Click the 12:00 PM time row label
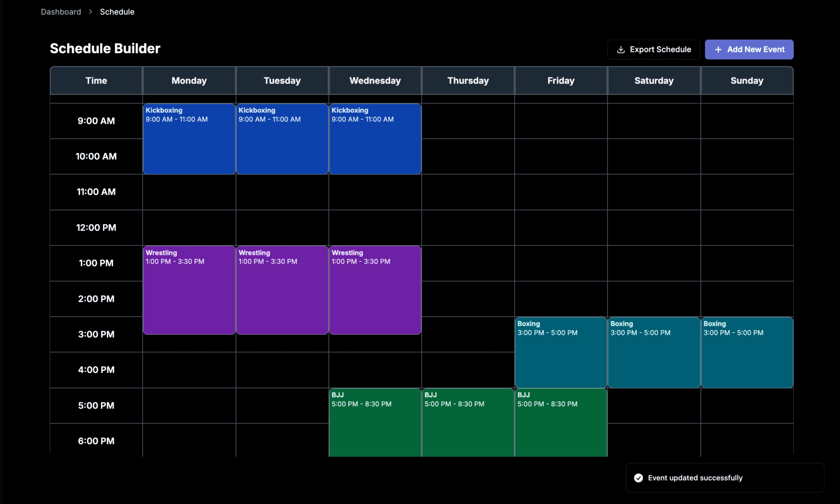 click(x=96, y=227)
